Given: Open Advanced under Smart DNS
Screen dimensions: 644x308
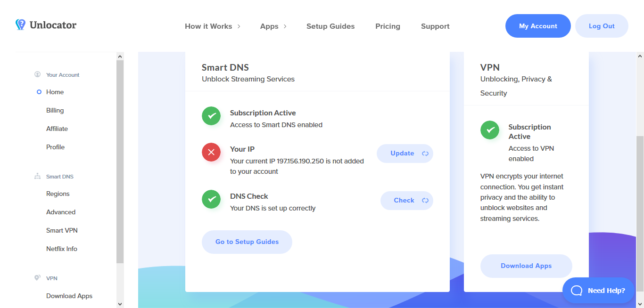Looking at the screenshot, I should (x=61, y=212).
